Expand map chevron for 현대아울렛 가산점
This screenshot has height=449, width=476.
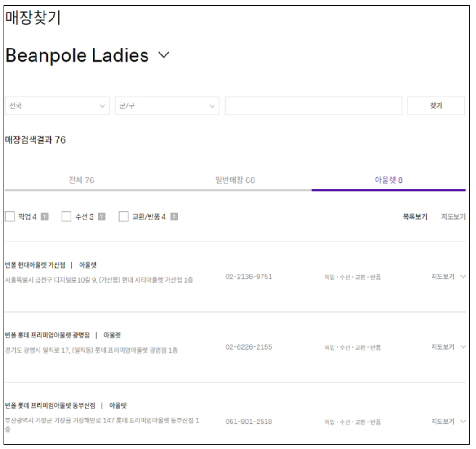pos(463,276)
